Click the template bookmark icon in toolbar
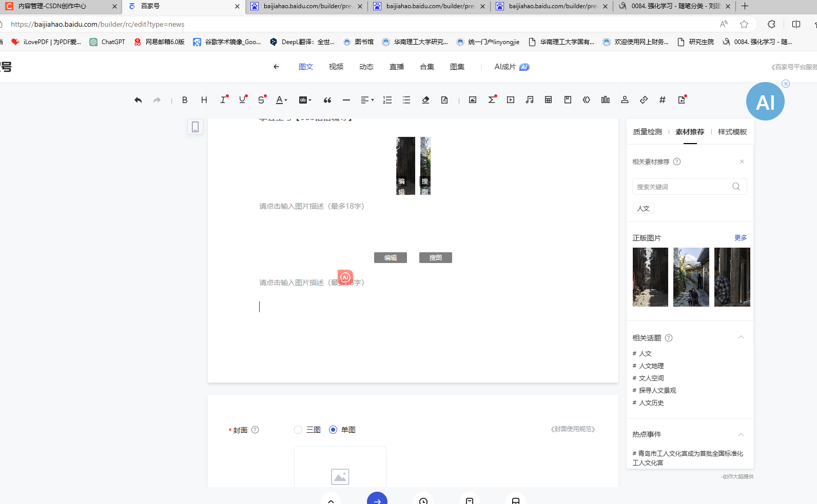The image size is (817, 504). click(x=568, y=100)
